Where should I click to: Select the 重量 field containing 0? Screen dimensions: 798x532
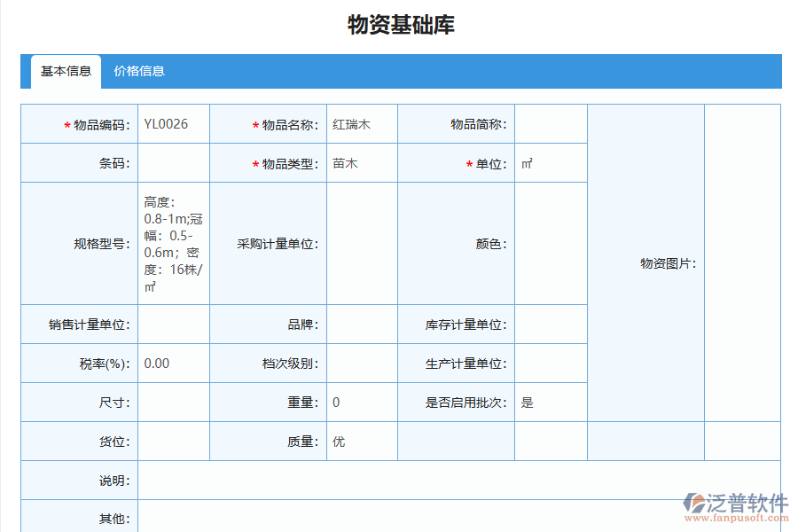coord(362,402)
